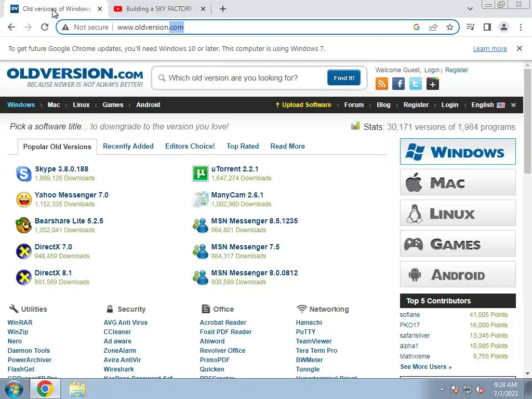The width and height of the screenshot is (532, 399).
Task: Click the muted volume tray icon
Action: pyautogui.click(x=480, y=389)
